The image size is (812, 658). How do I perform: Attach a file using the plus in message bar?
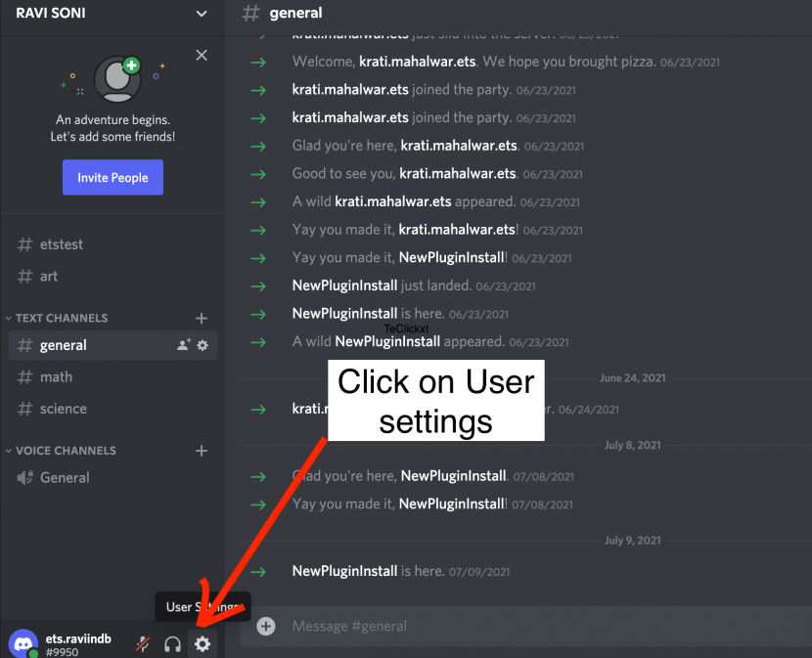click(x=265, y=626)
